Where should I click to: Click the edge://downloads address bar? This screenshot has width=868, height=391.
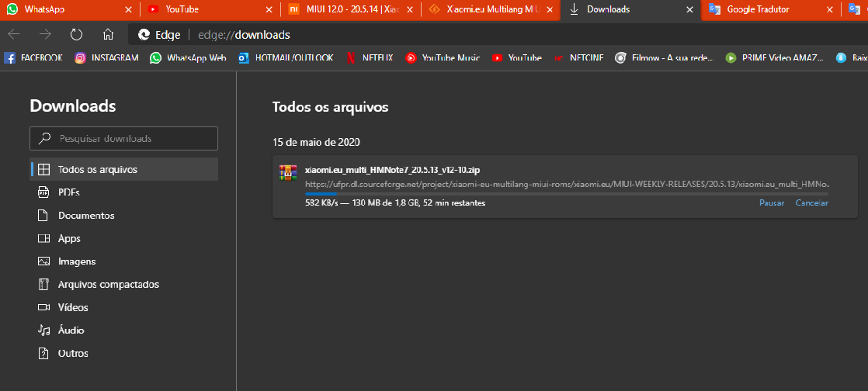coord(498,35)
